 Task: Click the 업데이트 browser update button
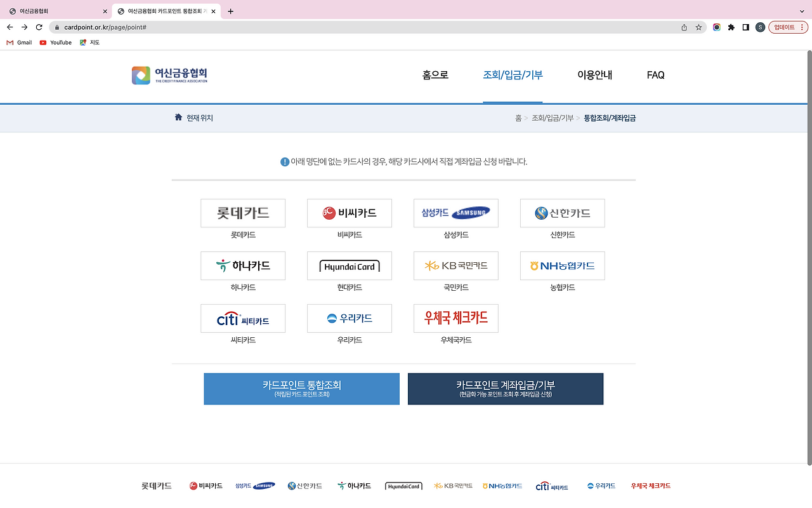pos(788,27)
